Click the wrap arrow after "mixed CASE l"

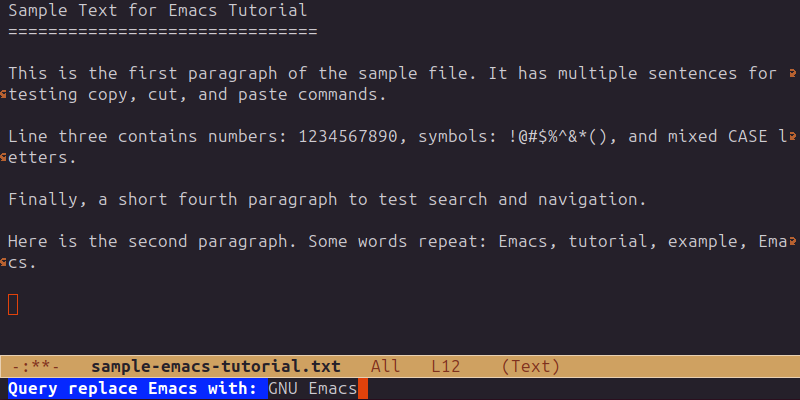pyautogui.click(x=793, y=136)
